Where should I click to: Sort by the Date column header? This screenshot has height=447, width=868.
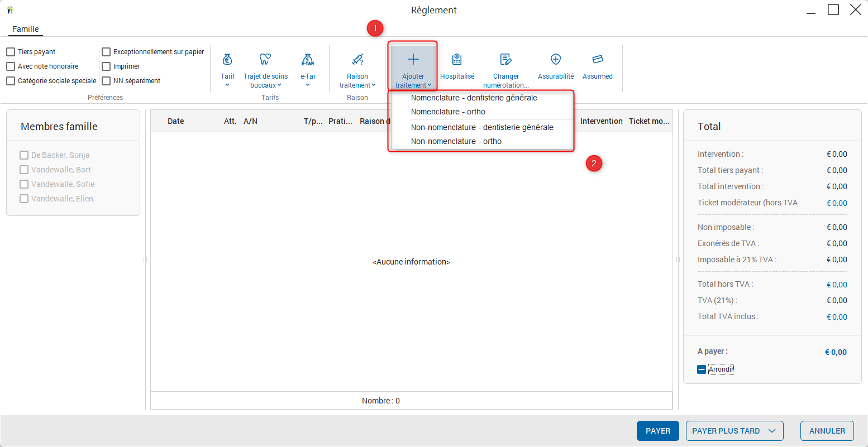click(x=176, y=121)
